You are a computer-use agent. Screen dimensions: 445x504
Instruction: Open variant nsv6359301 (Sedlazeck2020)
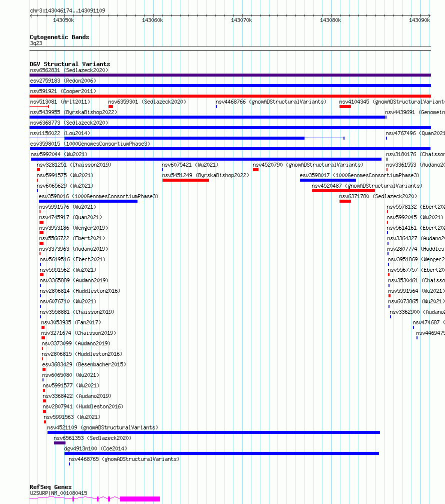(147, 102)
